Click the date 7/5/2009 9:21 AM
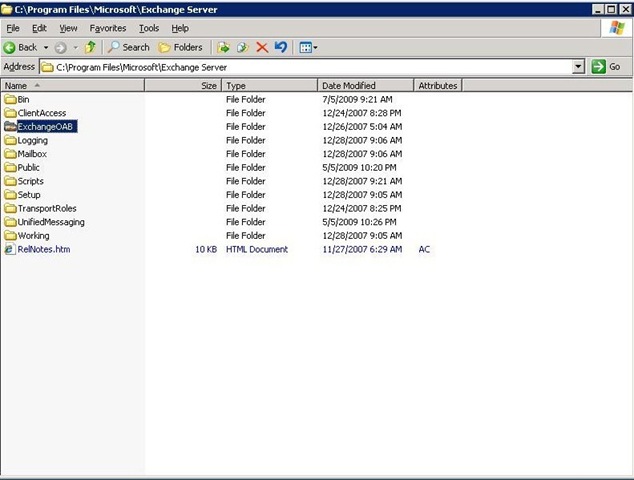 click(x=357, y=99)
